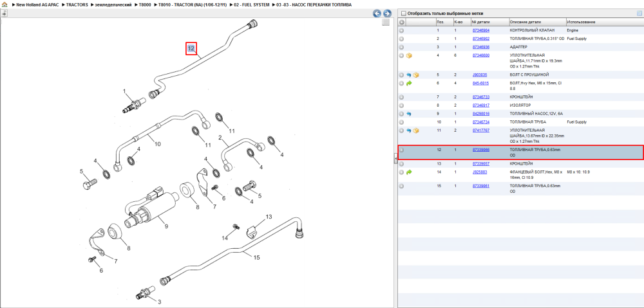The height and width of the screenshot is (308, 644).
Task: Click circle icon of position 2 ТОПЛИВНАЯ ТРУБА row
Action: (x=402, y=39)
